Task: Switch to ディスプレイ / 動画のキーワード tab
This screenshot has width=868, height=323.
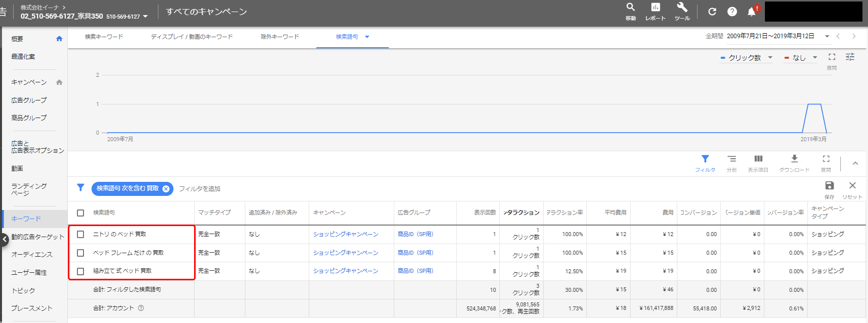Action: [x=192, y=37]
